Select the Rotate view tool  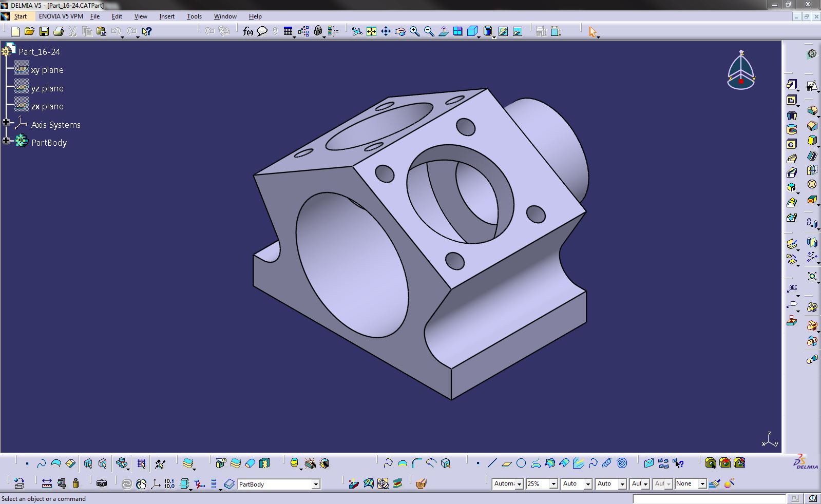[x=400, y=31]
